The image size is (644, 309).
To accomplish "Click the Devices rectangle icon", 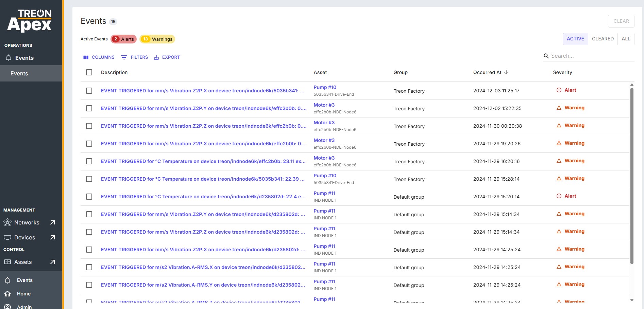I will 7,238.
